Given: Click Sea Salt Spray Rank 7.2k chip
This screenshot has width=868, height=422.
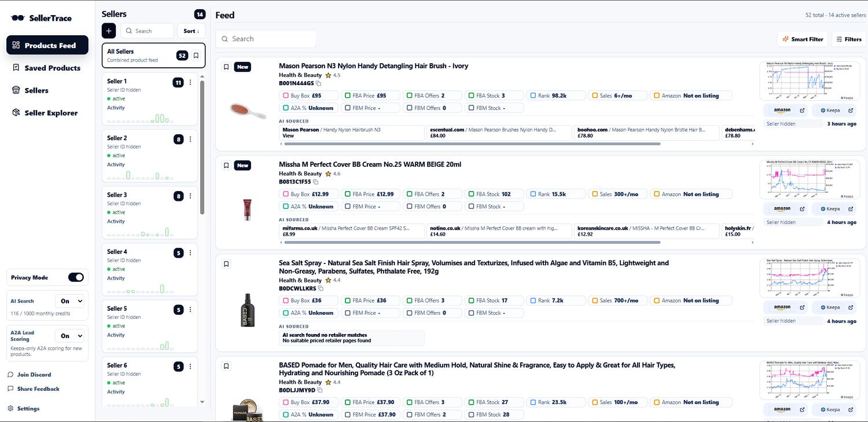Looking at the screenshot, I should tap(556, 300).
